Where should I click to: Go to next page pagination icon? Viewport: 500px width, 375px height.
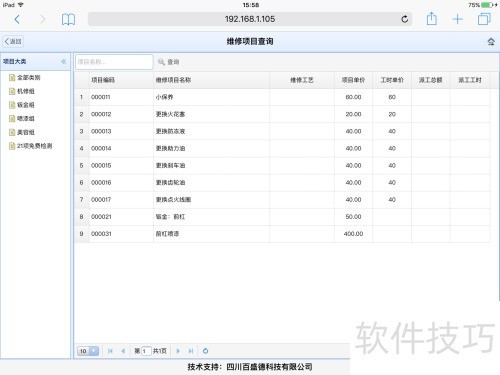point(178,351)
